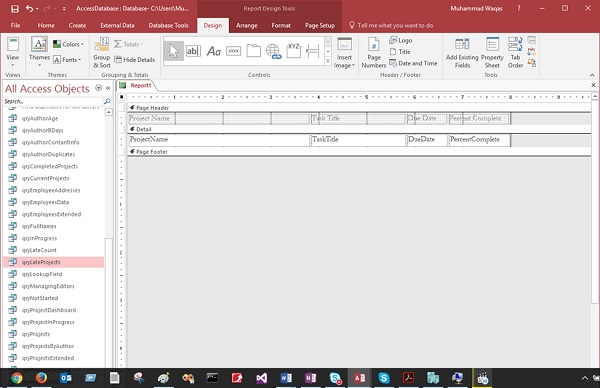Click the navigation pane scroll up arrow
The image size is (600, 388).
(109, 112)
